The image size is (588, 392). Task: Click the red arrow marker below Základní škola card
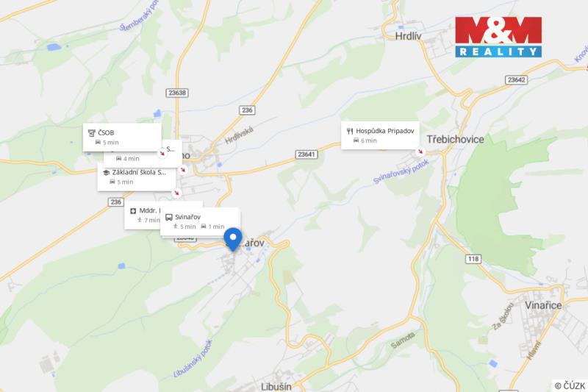[176, 193]
